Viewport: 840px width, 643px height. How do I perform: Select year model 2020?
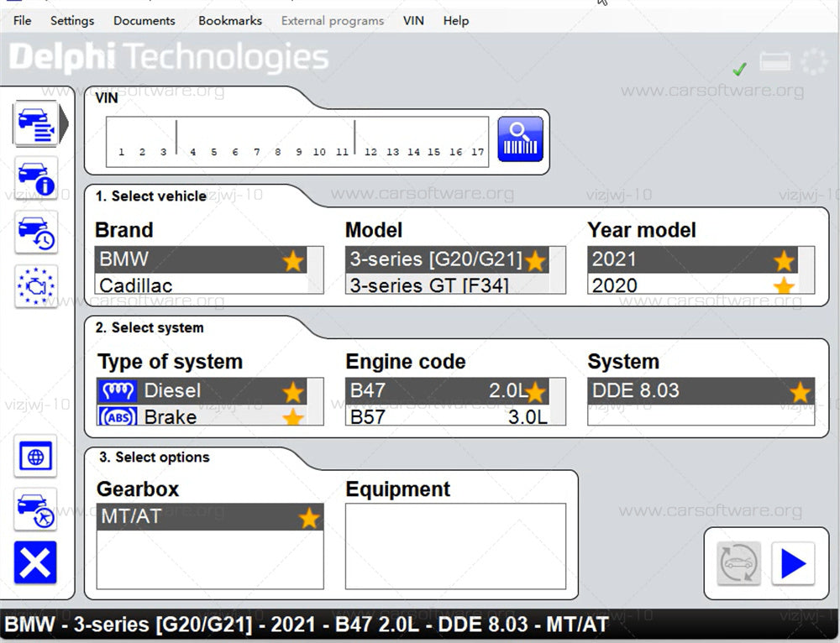point(693,285)
